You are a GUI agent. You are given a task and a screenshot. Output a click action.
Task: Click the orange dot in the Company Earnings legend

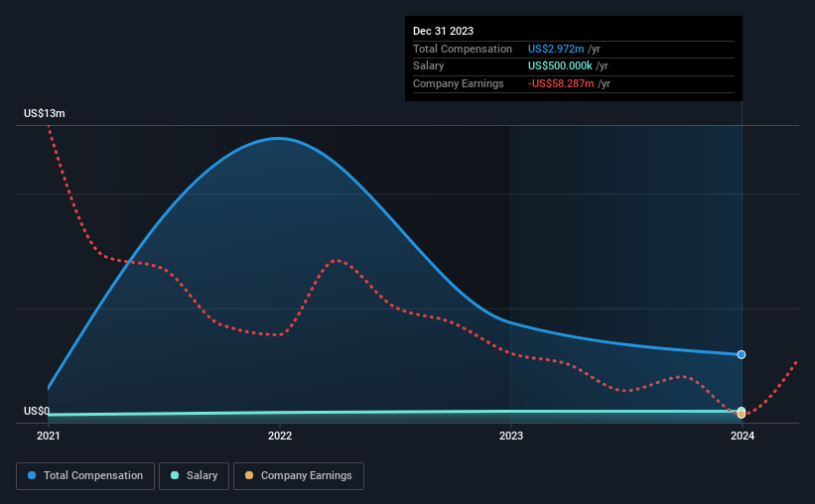point(249,475)
